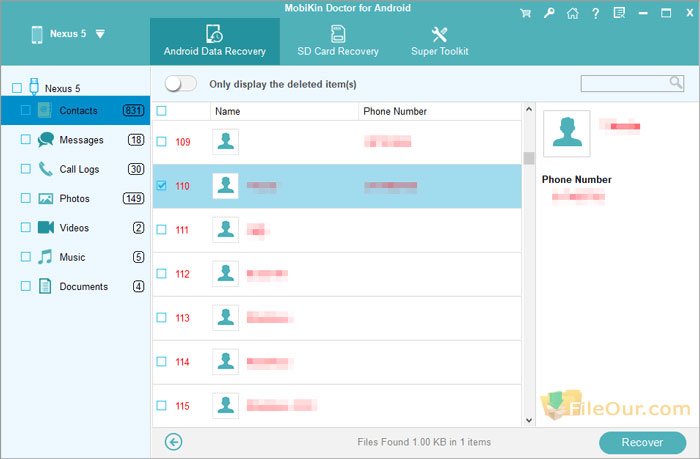Click scrollbar up arrow in contact list
The image size is (700, 459).
click(x=529, y=109)
